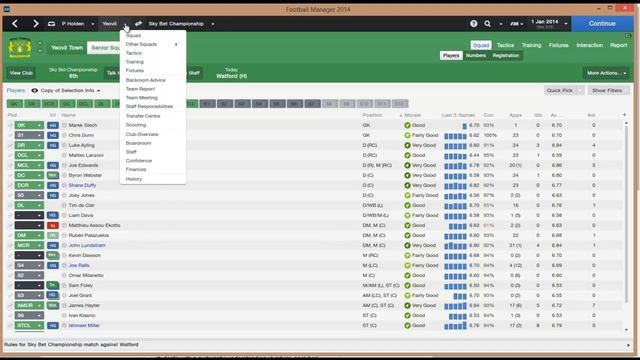This screenshot has height=360, width=640.
Task: Open search with the magnifier icon
Action: [487, 24]
